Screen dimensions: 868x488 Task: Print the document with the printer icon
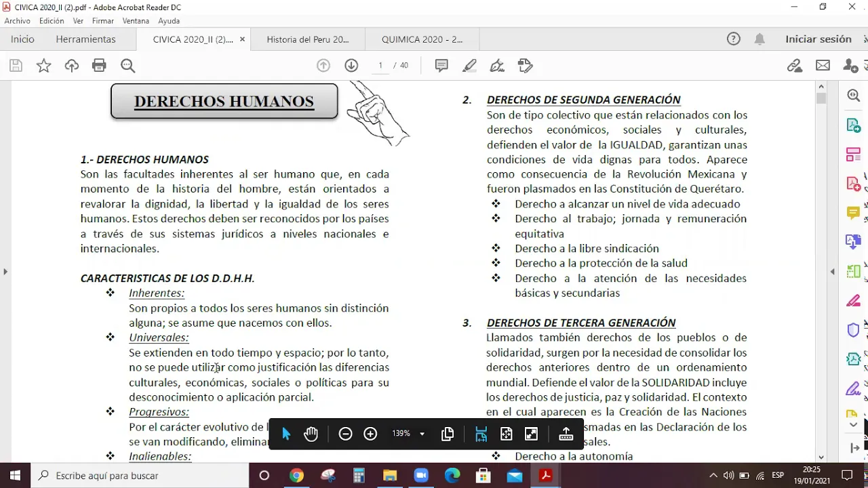click(99, 66)
